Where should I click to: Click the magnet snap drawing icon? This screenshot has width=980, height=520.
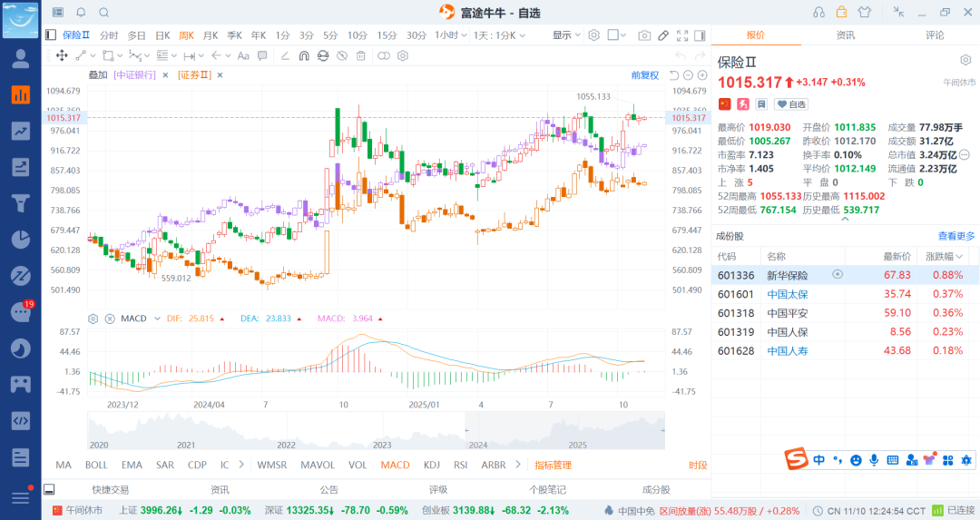(302, 55)
